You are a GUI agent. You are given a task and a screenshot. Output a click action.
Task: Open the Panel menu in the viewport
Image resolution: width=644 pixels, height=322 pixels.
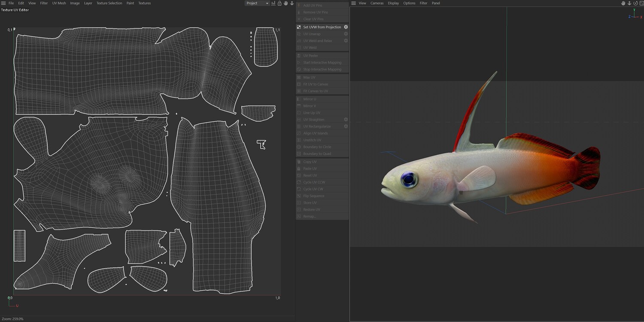click(436, 3)
